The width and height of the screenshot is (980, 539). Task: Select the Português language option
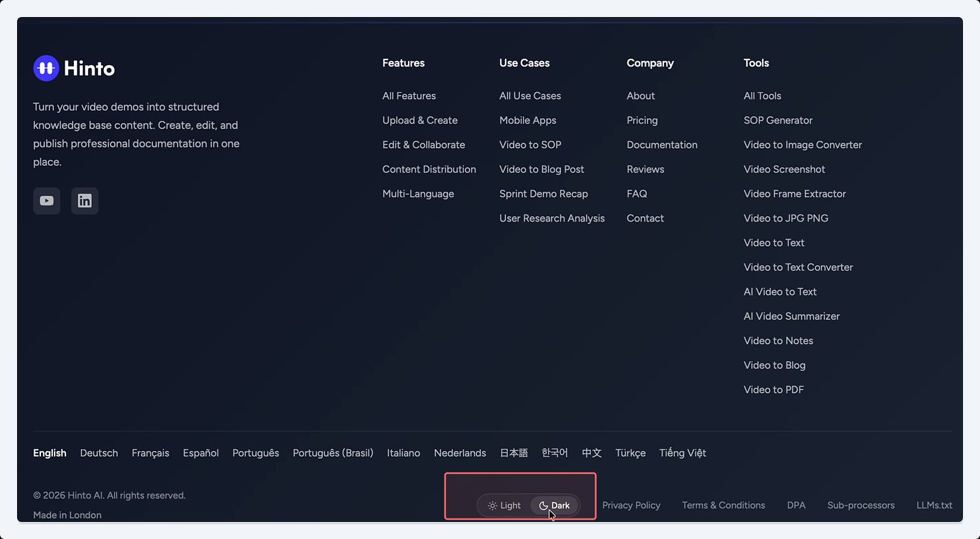coord(256,453)
